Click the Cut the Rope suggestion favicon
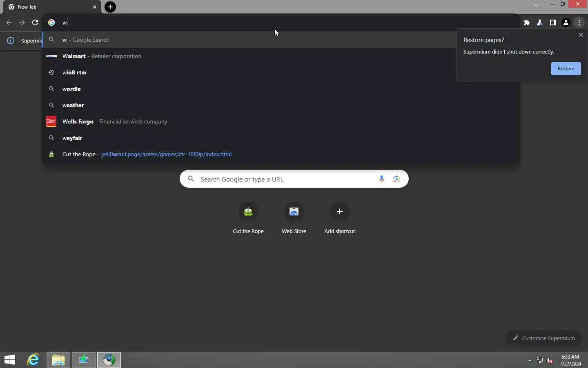This screenshot has width=588, height=368. click(x=51, y=154)
